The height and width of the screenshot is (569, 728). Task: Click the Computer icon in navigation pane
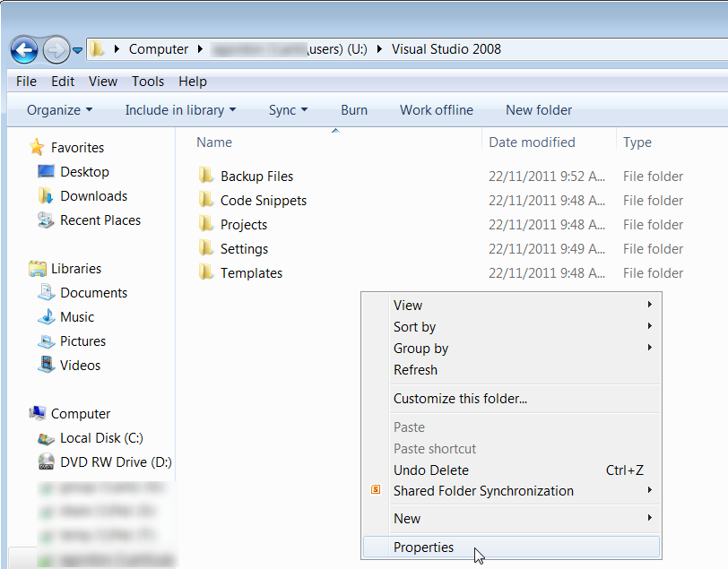tap(37, 413)
